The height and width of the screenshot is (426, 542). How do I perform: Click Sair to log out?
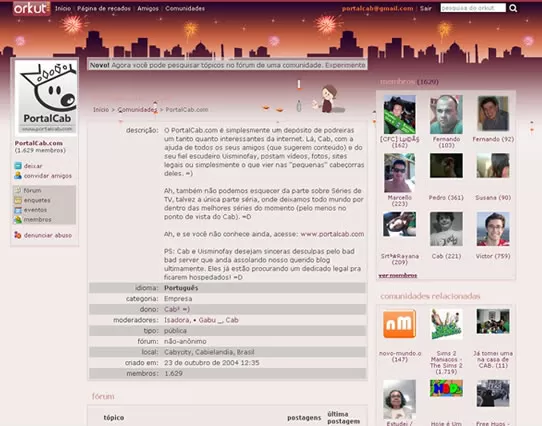coord(426,8)
